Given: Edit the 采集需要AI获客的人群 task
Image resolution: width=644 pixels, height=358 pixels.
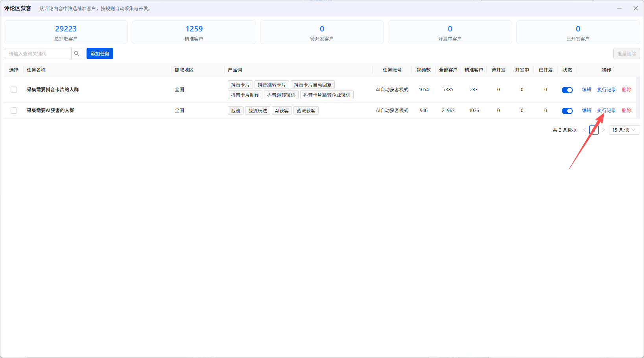Looking at the screenshot, I should [587, 111].
